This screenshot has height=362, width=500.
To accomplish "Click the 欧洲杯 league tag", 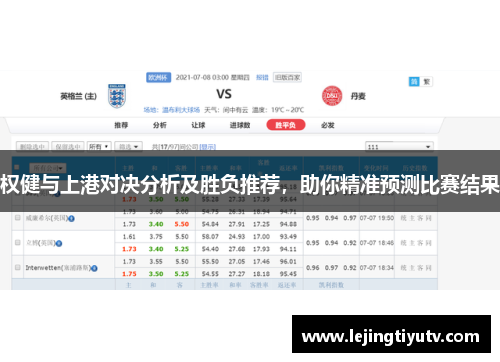I will click(158, 77).
